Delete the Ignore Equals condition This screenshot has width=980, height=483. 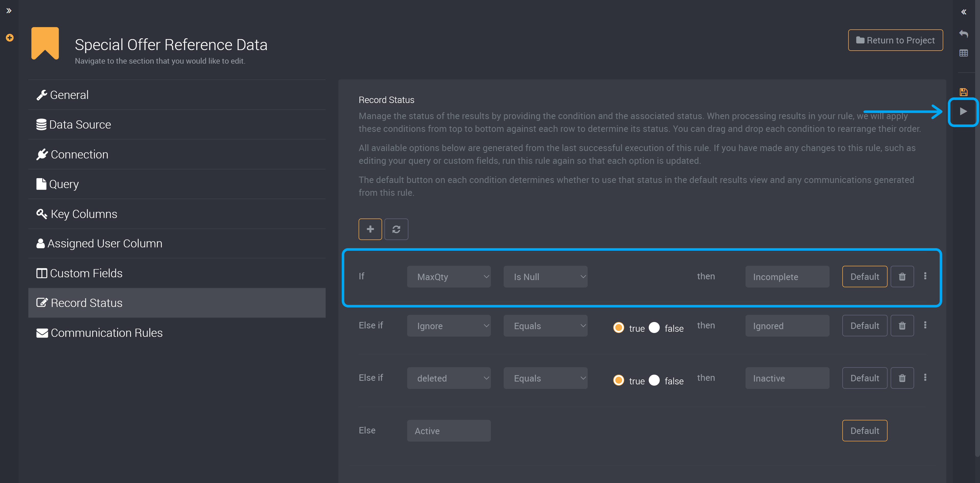pyautogui.click(x=902, y=325)
